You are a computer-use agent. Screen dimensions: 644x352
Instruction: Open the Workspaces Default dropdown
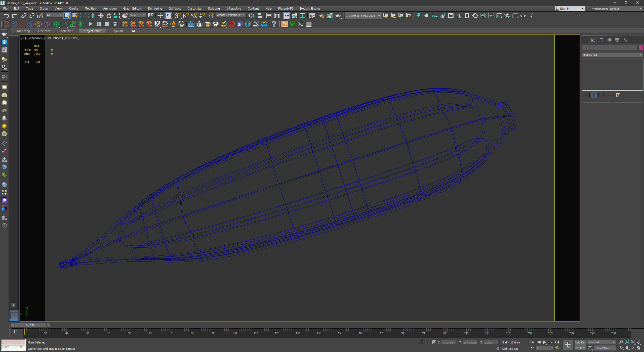tap(626, 9)
